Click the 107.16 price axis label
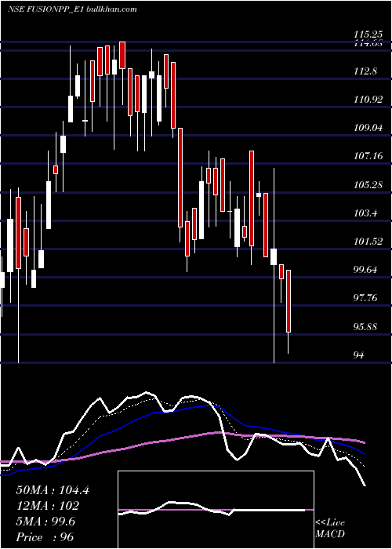The height and width of the screenshot is (549, 392). [x=368, y=157]
